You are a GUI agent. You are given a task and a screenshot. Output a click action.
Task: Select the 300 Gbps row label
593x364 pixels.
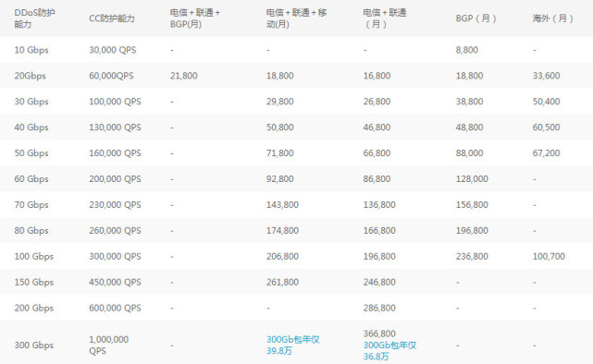pos(34,346)
